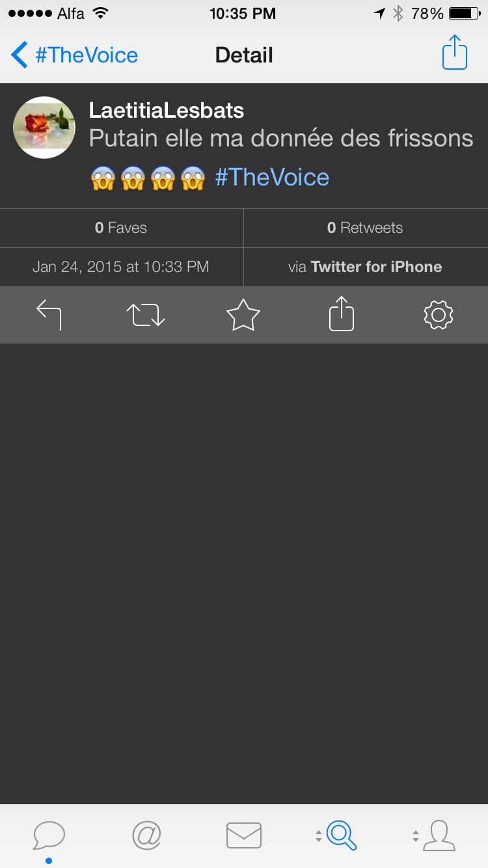488x868 pixels.
Task: Tap the share icon in navigation bar
Action: (x=455, y=53)
